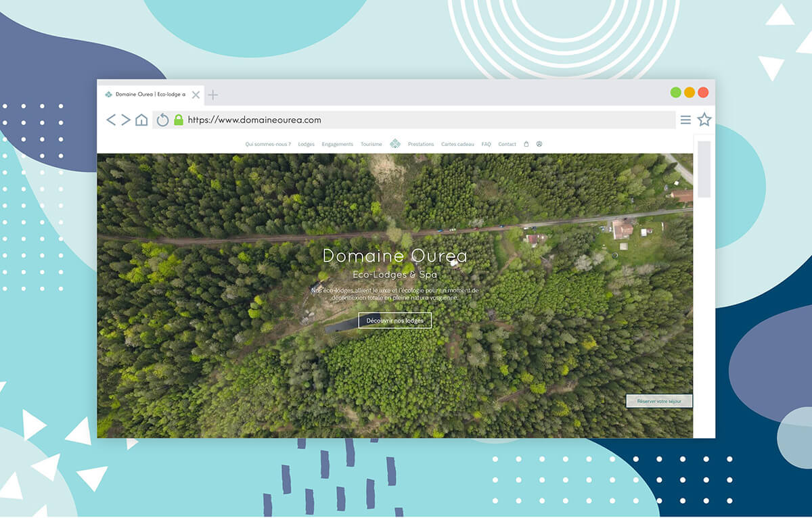Image resolution: width=812 pixels, height=518 pixels.
Task: Open a new tab with plus icon
Action: click(x=212, y=95)
